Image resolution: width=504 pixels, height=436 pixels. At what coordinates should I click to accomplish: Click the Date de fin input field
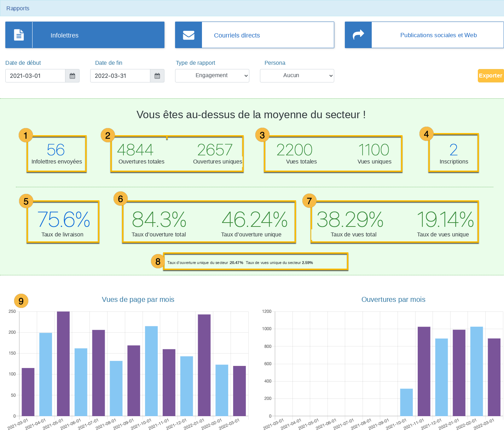[120, 76]
